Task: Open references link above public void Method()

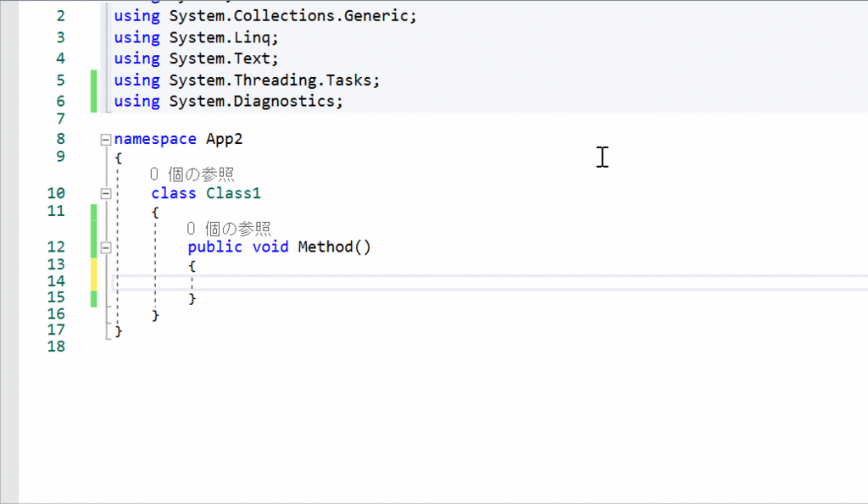Action: click(229, 229)
